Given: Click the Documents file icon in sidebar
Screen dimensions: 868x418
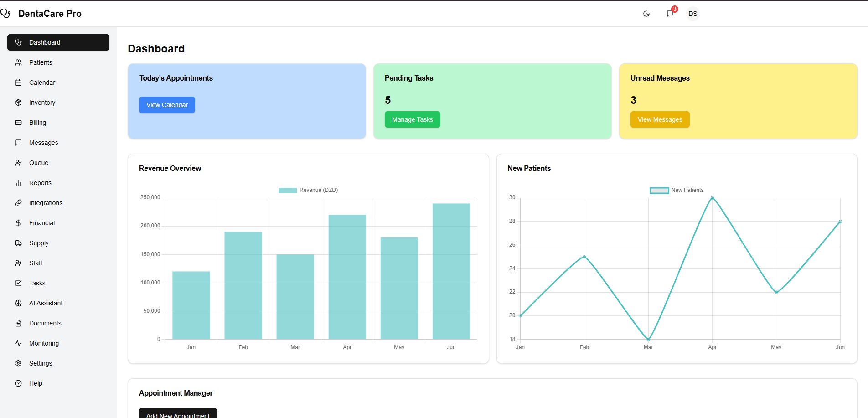Looking at the screenshot, I should click(x=18, y=323).
